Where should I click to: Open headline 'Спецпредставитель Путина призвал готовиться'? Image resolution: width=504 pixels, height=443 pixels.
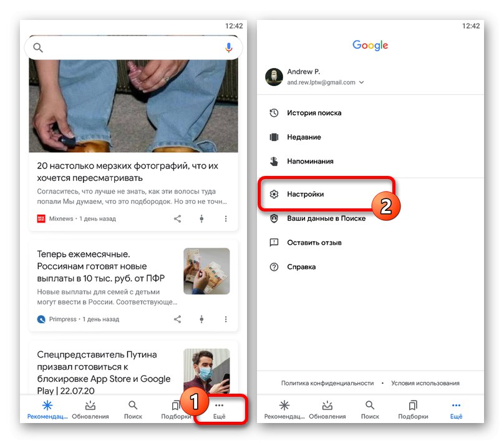(104, 372)
